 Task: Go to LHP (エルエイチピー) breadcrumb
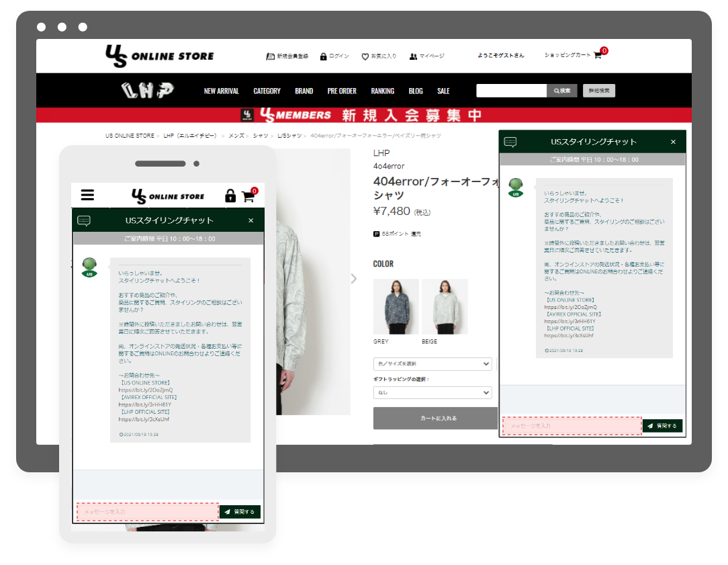(x=190, y=136)
